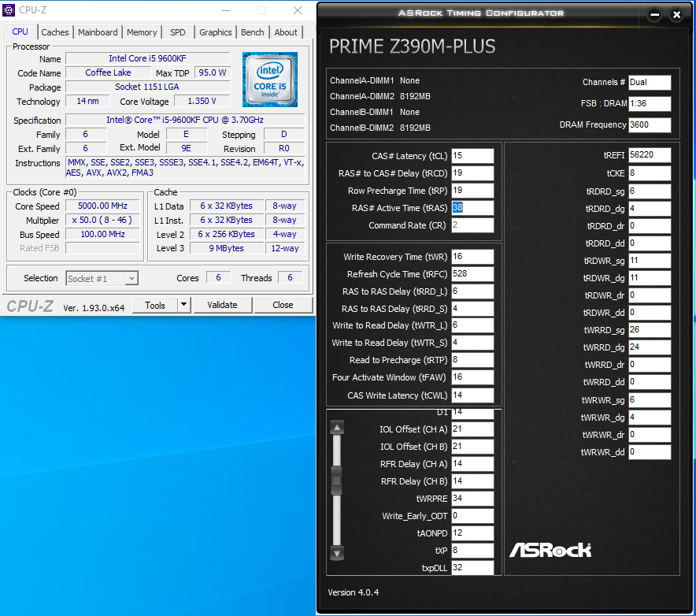This screenshot has width=696, height=616.
Task: Click the tWRWR_dd value field
Action: coord(650,452)
